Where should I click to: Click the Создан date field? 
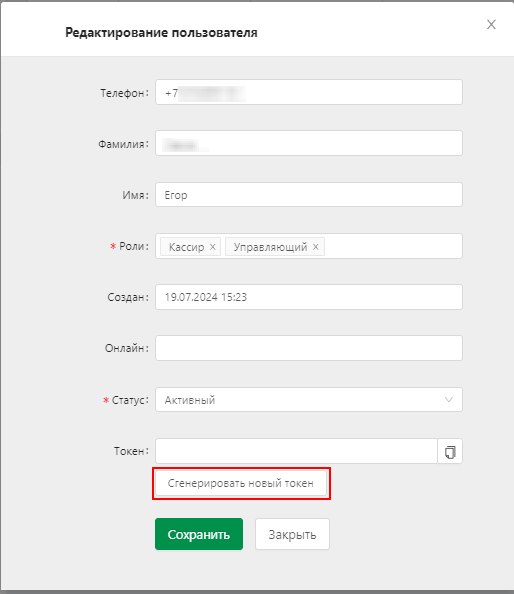[x=309, y=297]
